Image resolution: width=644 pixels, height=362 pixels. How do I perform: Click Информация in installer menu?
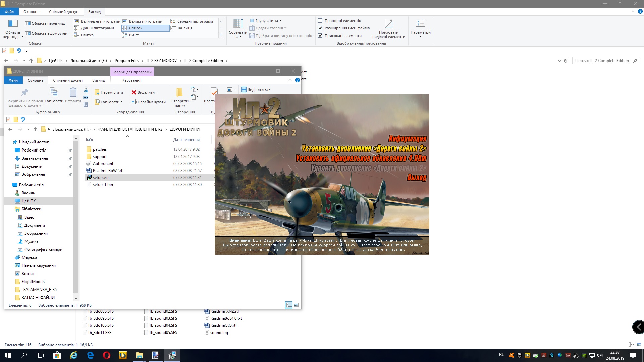(x=408, y=138)
